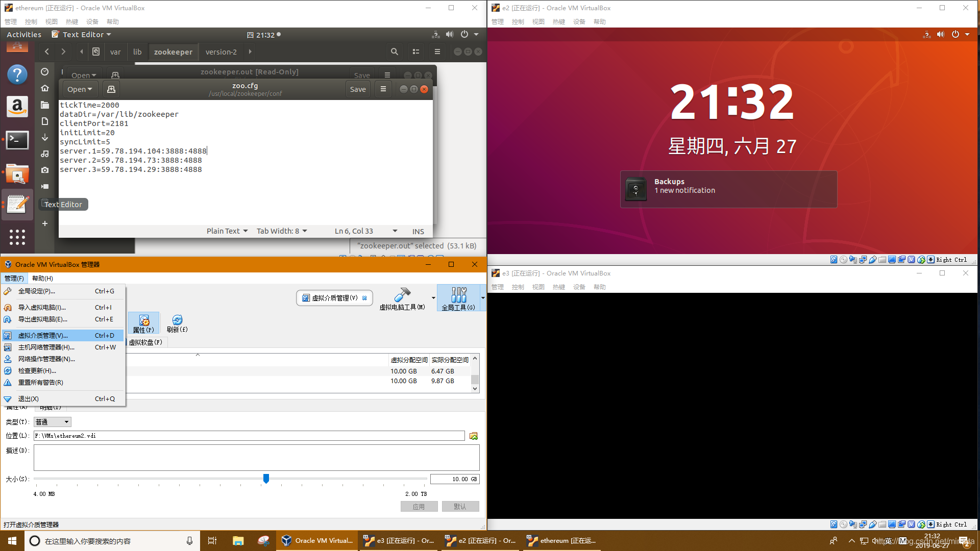Expand the Open dropdown in zoo.cfg editor

pos(80,89)
